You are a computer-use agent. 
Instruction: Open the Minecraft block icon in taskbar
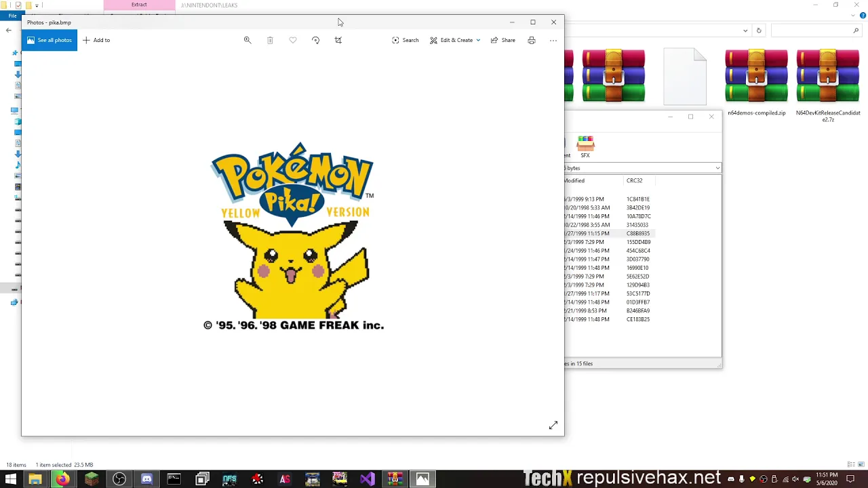[91, 479]
